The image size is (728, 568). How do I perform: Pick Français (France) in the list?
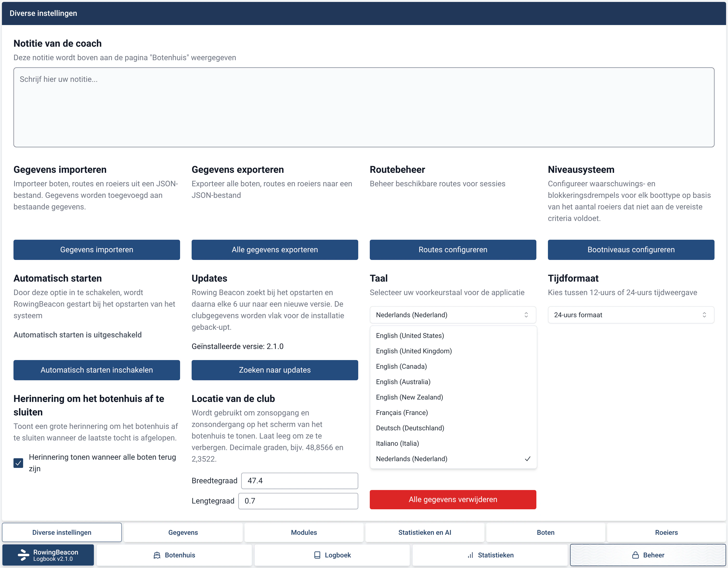[453, 412]
